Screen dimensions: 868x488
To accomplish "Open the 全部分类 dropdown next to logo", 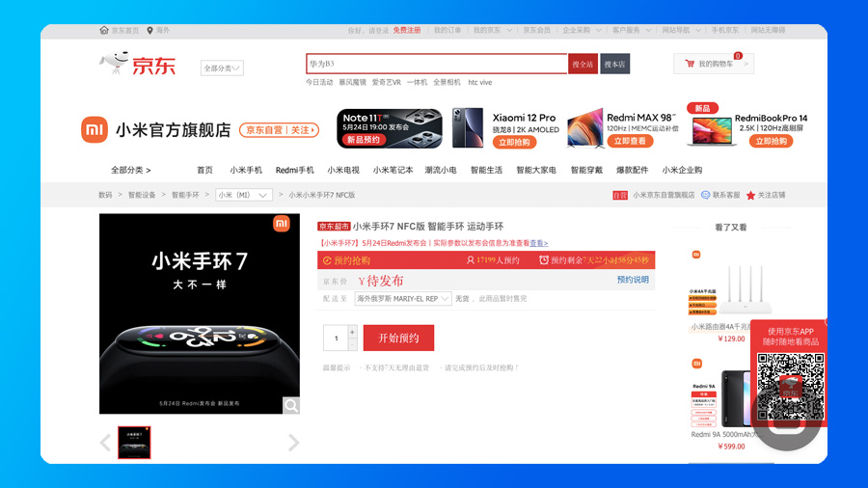I will (x=222, y=68).
